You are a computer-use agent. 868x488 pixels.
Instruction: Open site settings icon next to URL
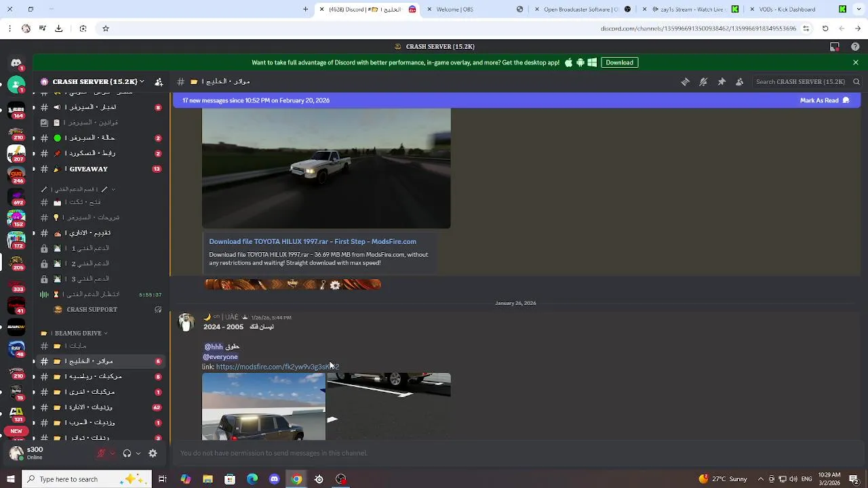(x=806, y=28)
